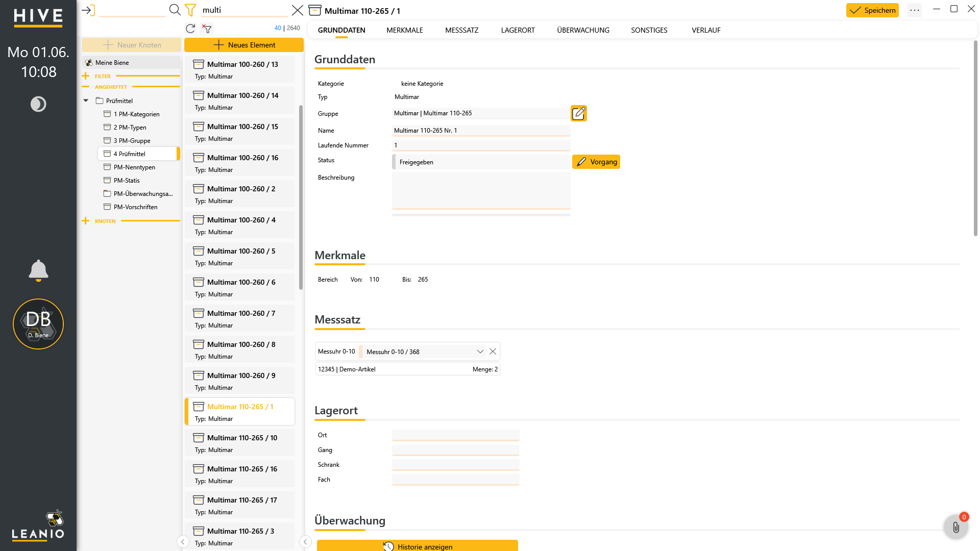
Task: Open the notifications bell
Action: [x=38, y=270]
